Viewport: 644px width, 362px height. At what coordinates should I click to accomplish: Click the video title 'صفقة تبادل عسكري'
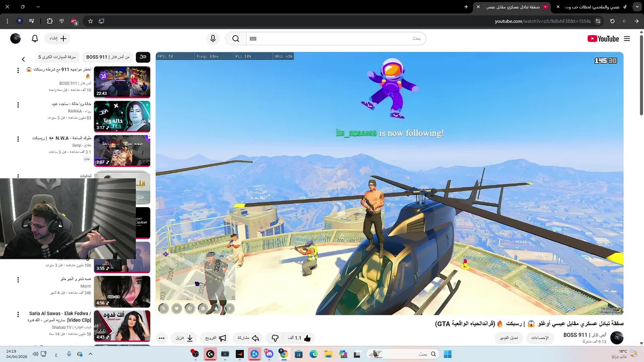[529, 324]
